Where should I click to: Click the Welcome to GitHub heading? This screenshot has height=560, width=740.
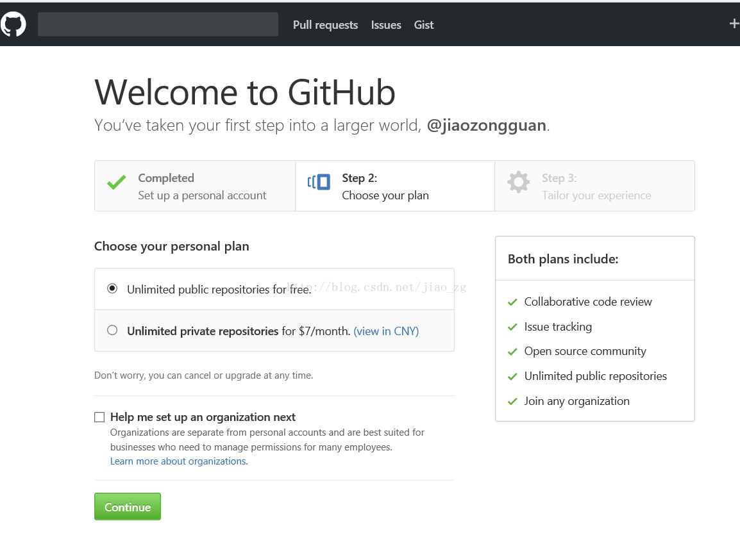[x=245, y=92]
